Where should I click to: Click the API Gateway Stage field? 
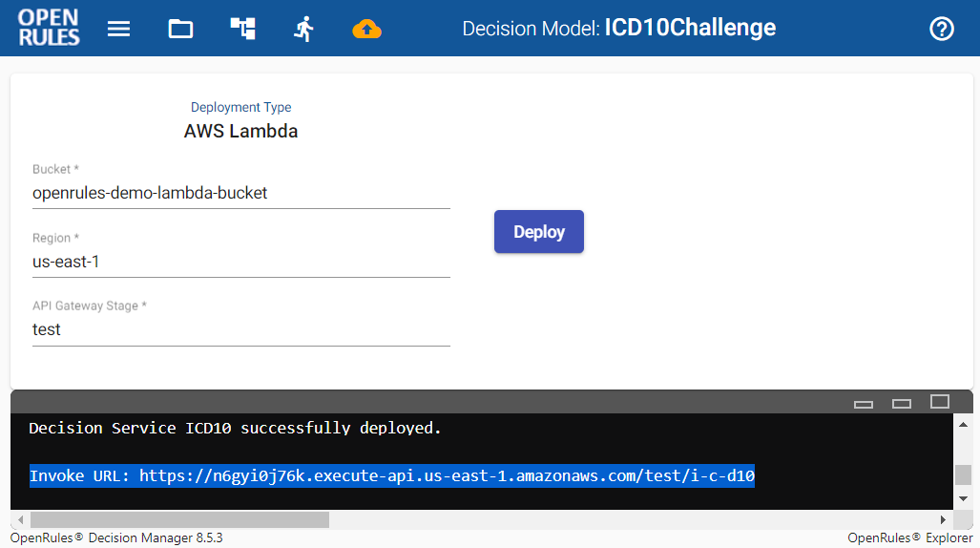240,329
